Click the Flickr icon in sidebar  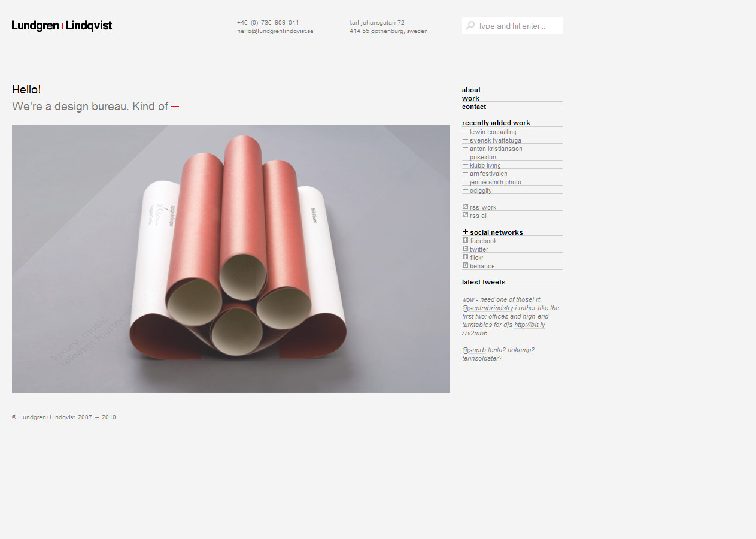(465, 257)
